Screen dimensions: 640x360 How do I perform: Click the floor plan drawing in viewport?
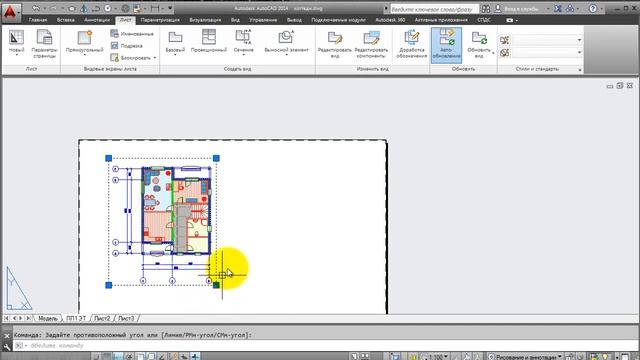pos(176,211)
